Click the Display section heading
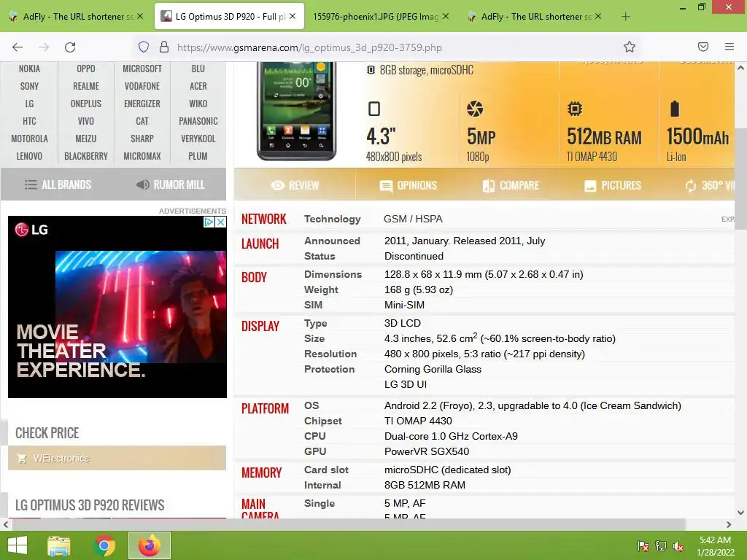Image resolution: width=747 pixels, height=560 pixels. 260,326
